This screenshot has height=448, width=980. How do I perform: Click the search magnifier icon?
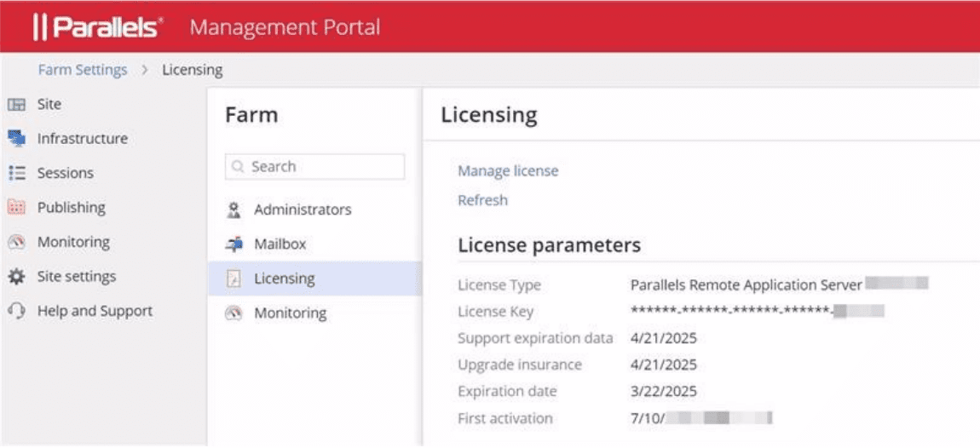[x=238, y=167]
